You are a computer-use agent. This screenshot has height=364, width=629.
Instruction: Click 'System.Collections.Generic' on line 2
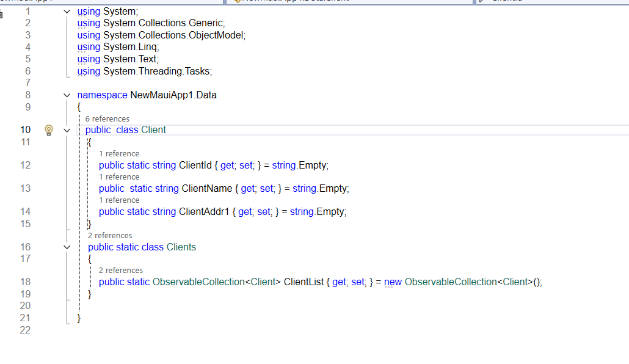point(163,23)
